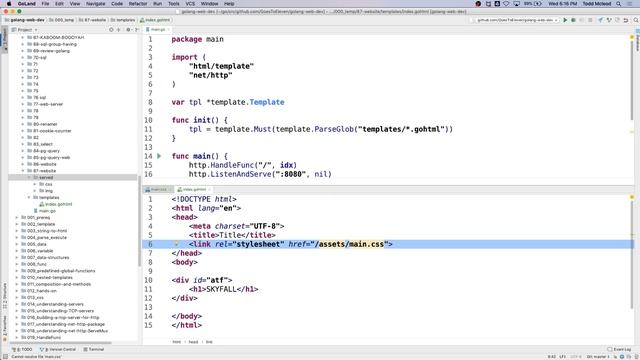Open the Tools menu

click(x=173, y=4)
